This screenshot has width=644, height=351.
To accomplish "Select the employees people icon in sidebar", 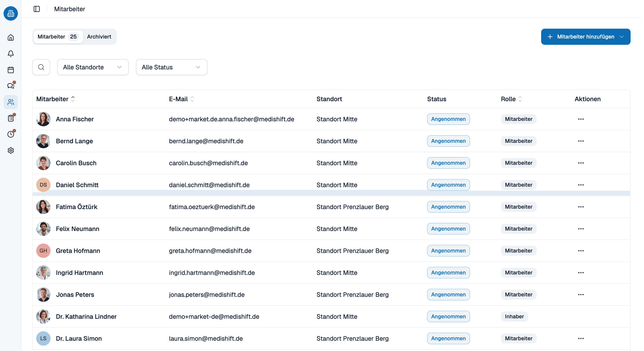I will pyautogui.click(x=11, y=102).
